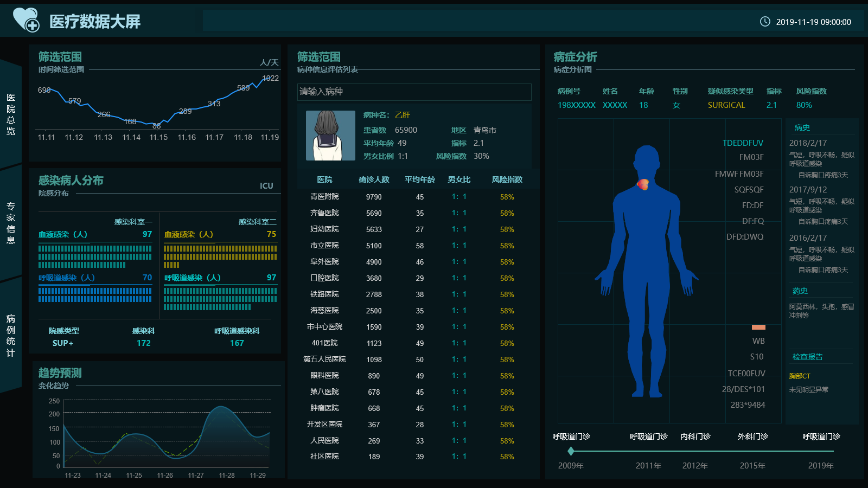
Task: Click 感染科室二 yellow blood infection bar
Action: (x=220, y=257)
